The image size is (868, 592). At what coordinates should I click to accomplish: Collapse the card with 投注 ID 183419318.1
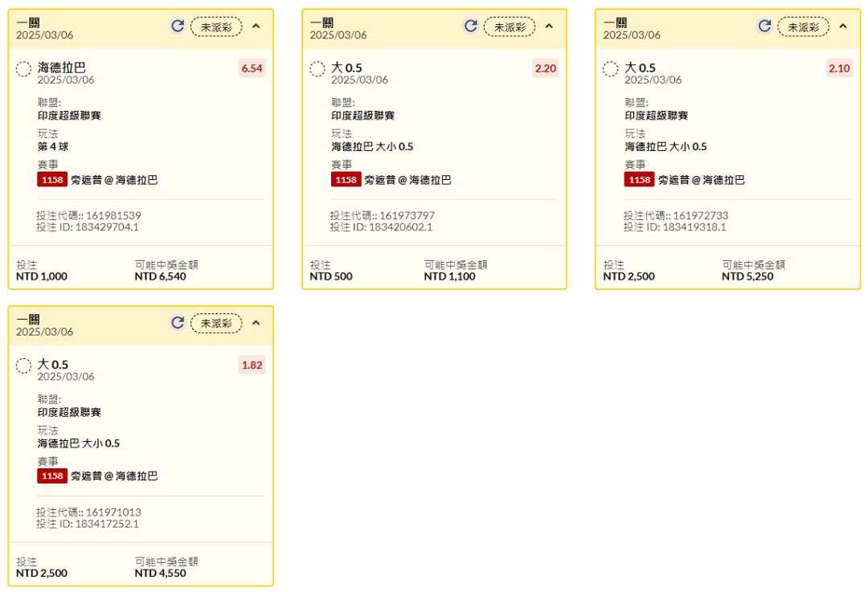842,26
